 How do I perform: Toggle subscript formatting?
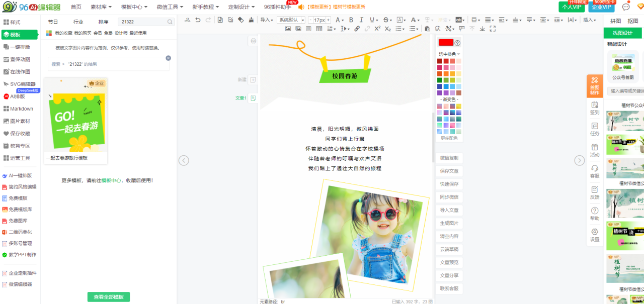click(x=387, y=29)
